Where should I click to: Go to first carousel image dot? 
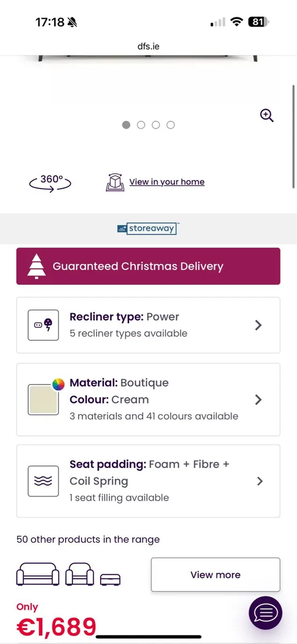(126, 125)
